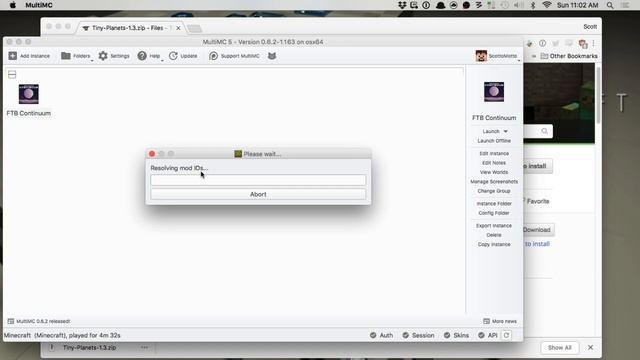This screenshot has height=360, width=640.
Task: Open browser three-dot menu
Action: 593,43
